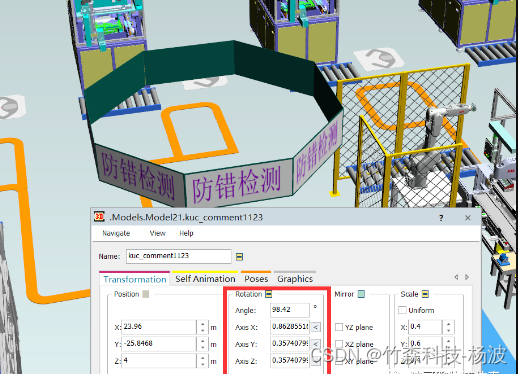Click the Axis Y value field
Viewport: 523px width, 374px height.
(290, 344)
